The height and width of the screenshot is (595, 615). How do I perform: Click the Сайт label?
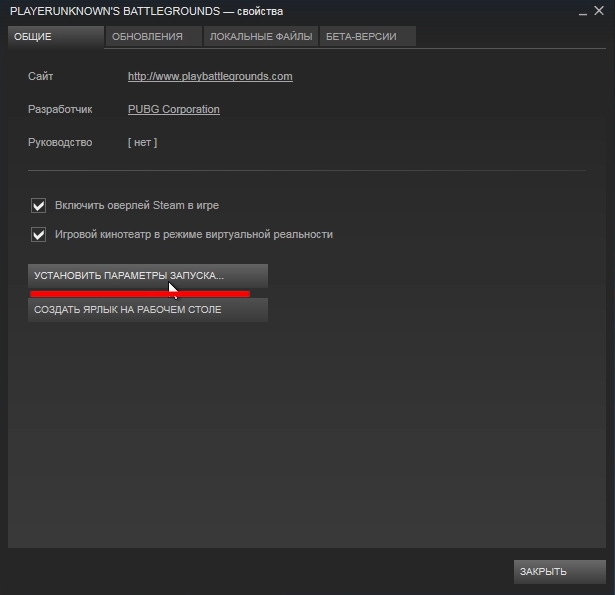40,76
